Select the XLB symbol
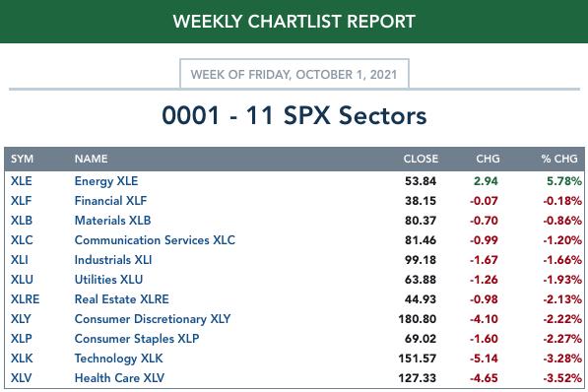The image size is (588, 392). (22, 221)
